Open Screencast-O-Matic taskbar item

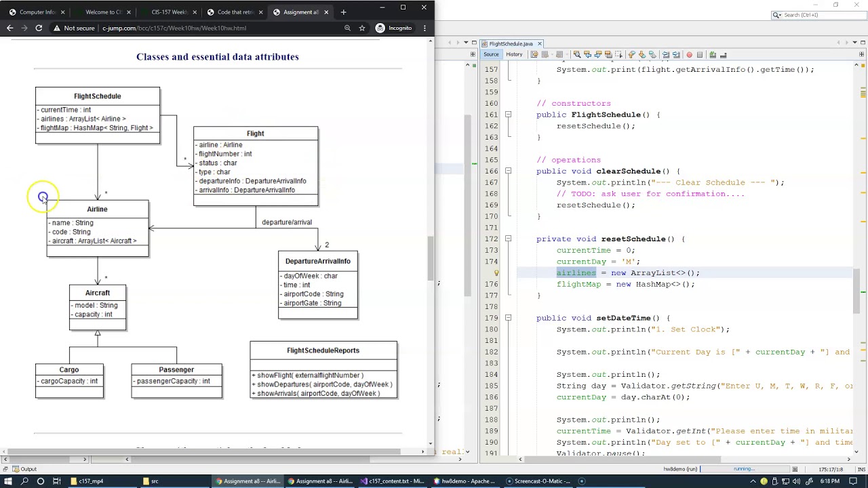(538, 481)
